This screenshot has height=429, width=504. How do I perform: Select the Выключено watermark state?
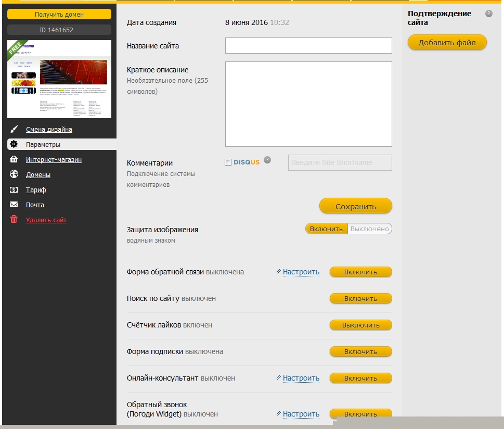tap(370, 229)
